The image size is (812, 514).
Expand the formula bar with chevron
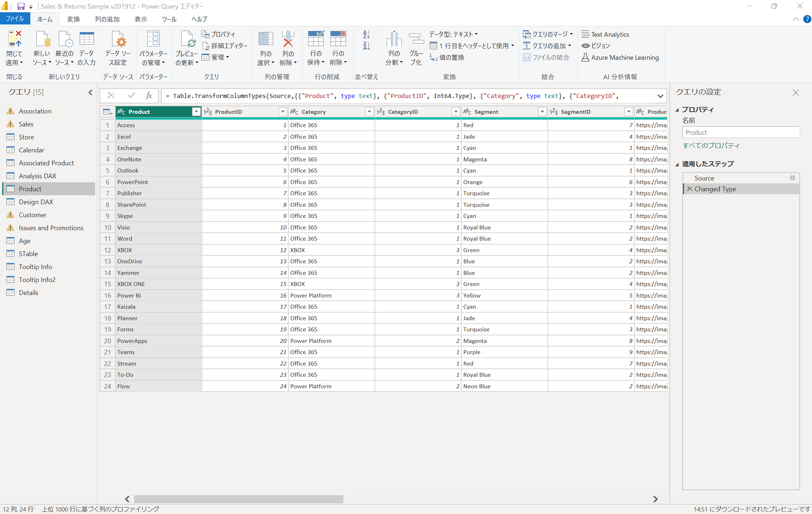[x=660, y=96]
